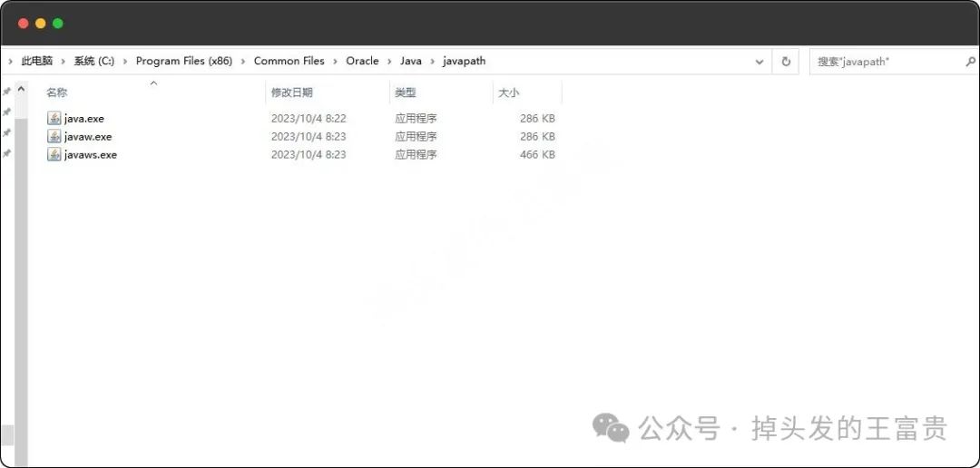The image size is (980, 468).
Task: Select the javaw.exe file icon
Action: point(54,136)
